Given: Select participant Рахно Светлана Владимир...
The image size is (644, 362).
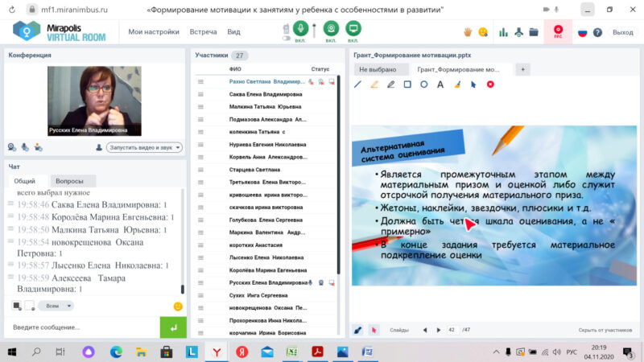Looking at the screenshot, I should 267,82.
